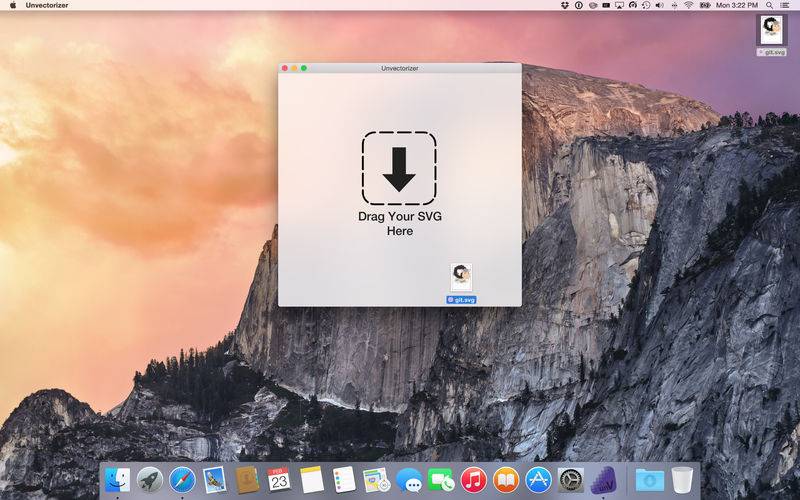Image resolution: width=800 pixels, height=500 pixels.
Task: Open the App Store in Dock
Action: tap(538, 480)
